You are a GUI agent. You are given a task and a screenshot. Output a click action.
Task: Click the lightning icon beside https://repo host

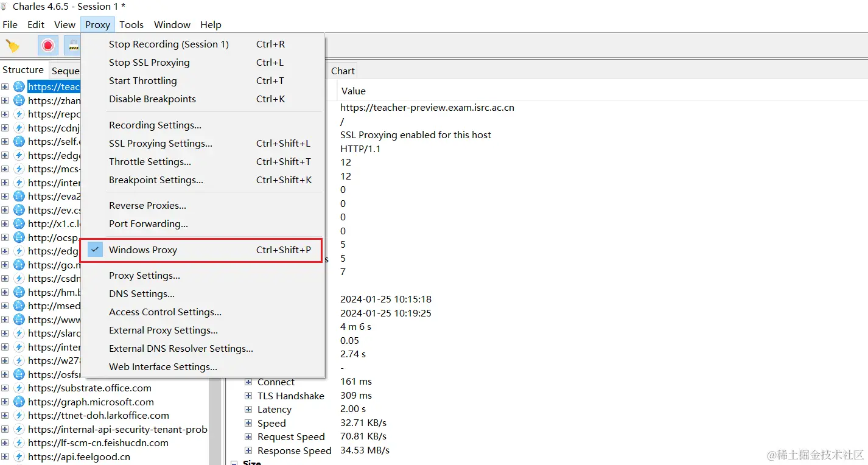tap(19, 114)
